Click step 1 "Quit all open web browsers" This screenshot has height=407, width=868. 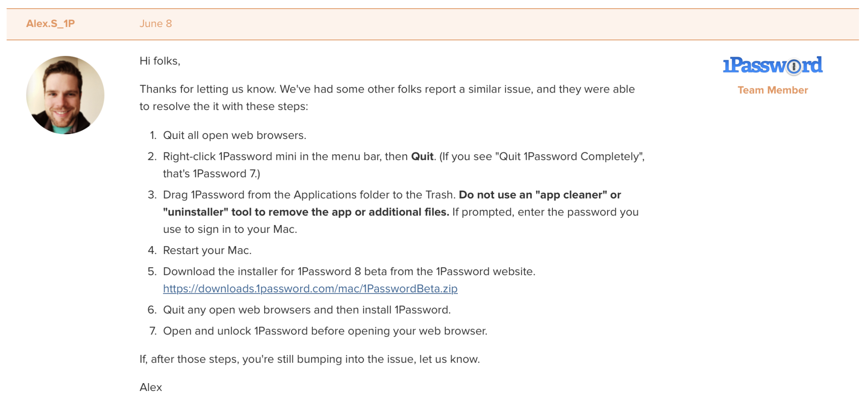tap(234, 136)
